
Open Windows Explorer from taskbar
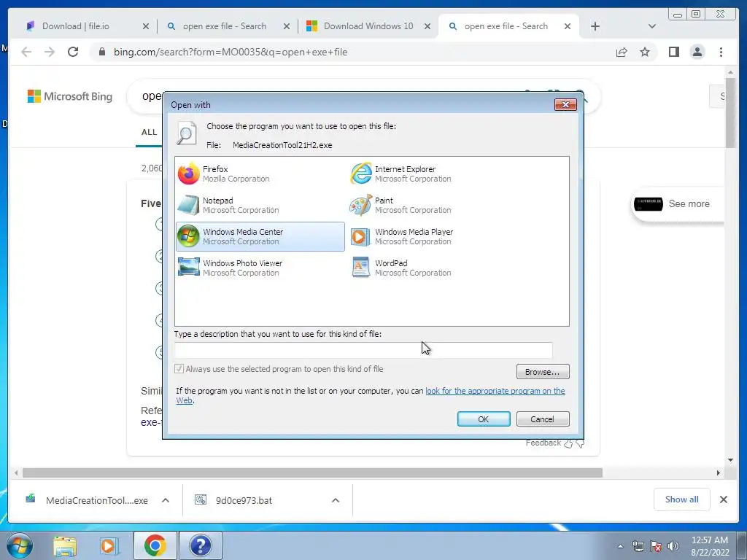pyautogui.click(x=65, y=545)
